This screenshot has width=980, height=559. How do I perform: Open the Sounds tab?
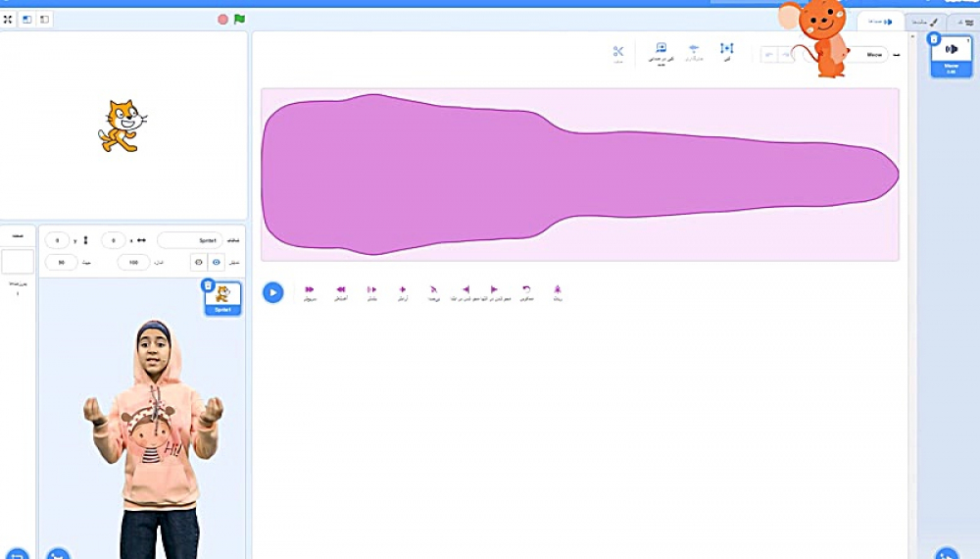(x=881, y=21)
